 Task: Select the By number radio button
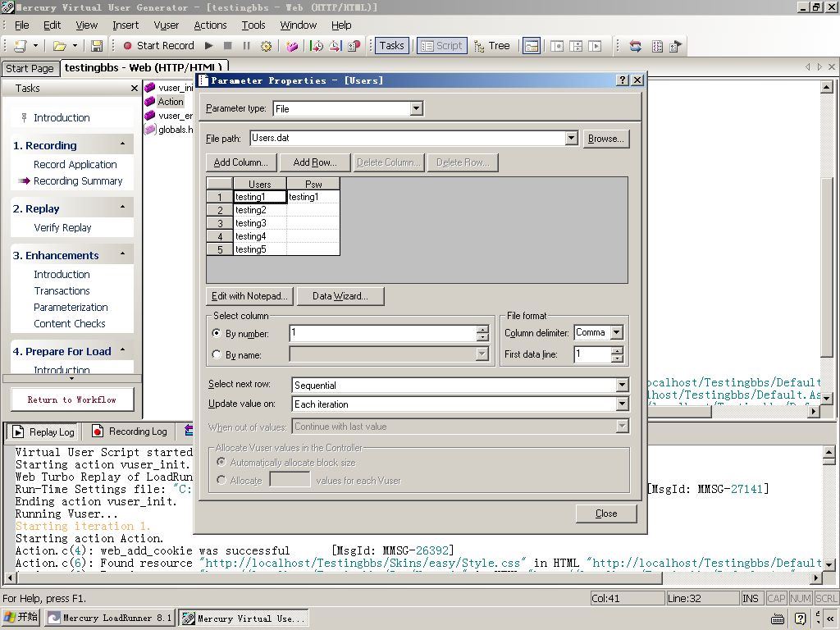coord(217,333)
